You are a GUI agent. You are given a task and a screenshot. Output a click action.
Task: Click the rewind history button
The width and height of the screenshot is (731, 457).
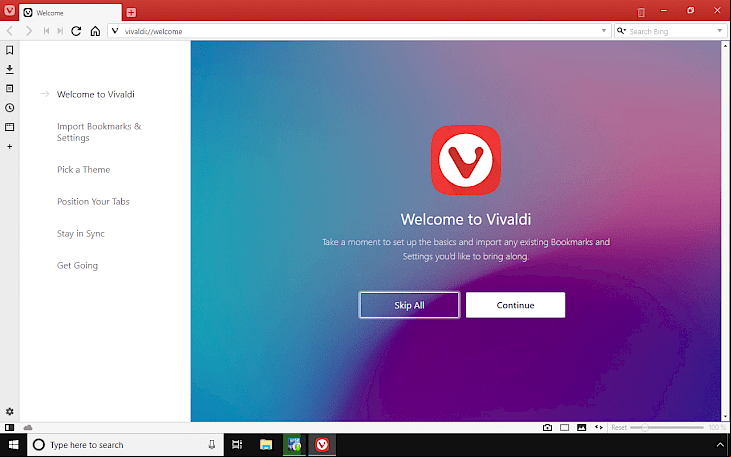click(x=46, y=31)
